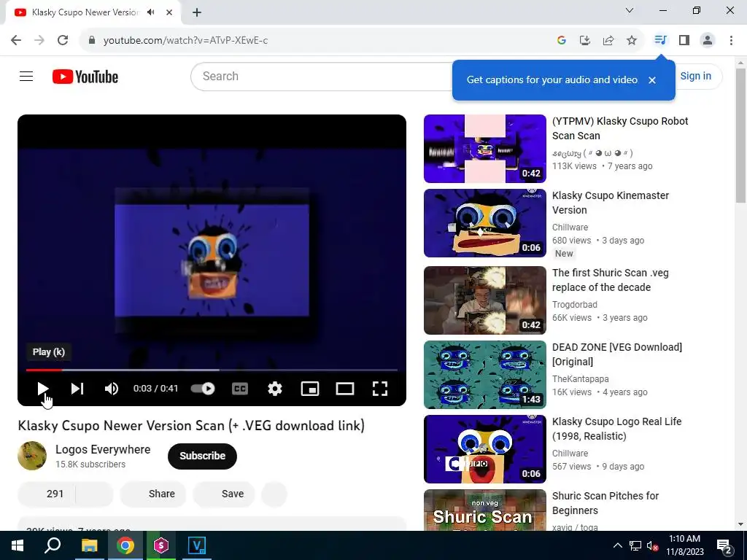Screen dimensions: 747x560
Task: Switch to Chrome taskbar icon
Action: point(125,545)
